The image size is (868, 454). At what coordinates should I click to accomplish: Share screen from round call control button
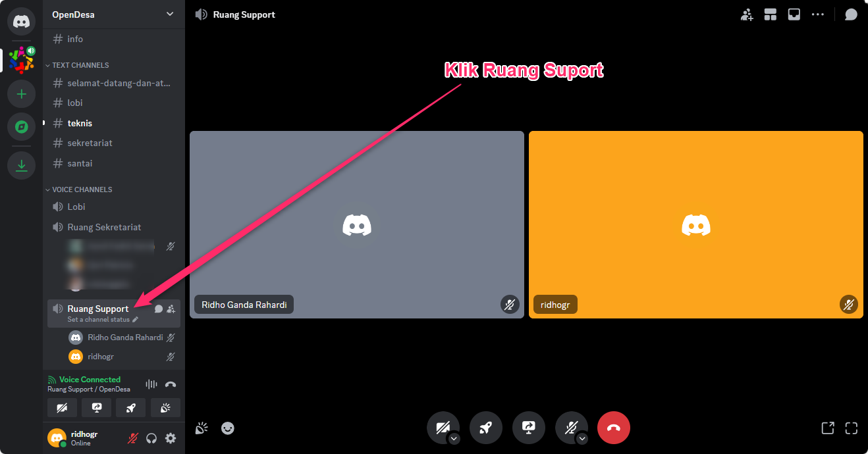[529, 428]
